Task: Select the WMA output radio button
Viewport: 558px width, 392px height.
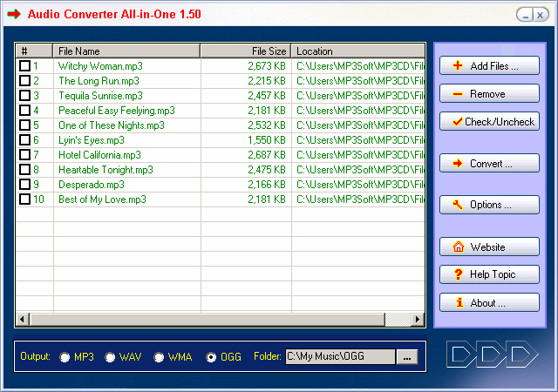Action: (x=160, y=357)
